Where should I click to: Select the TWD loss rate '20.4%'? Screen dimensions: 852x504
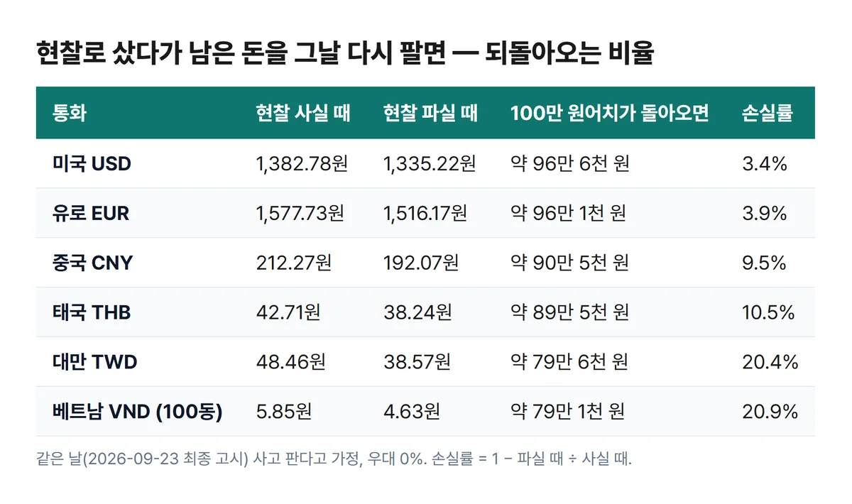coord(770,362)
